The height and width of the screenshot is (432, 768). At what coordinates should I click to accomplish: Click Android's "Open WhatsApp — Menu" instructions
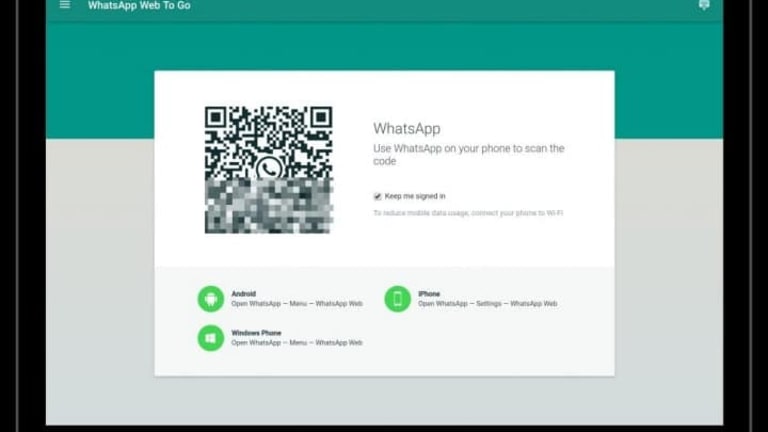[x=297, y=304]
